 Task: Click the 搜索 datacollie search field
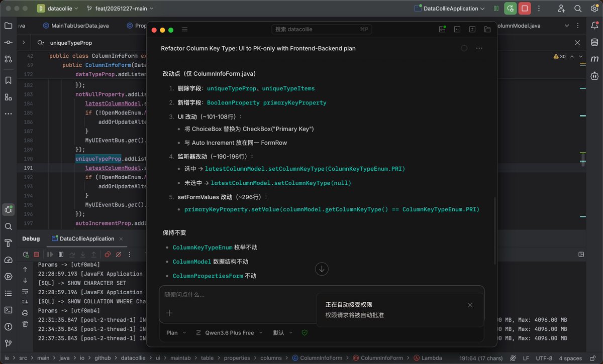pyautogui.click(x=321, y=30)
